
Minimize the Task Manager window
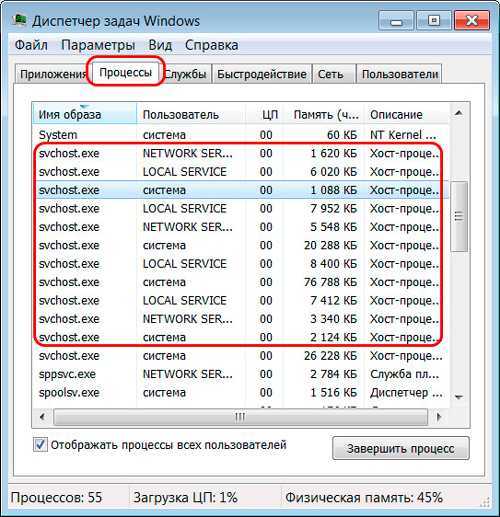point(396,21)
